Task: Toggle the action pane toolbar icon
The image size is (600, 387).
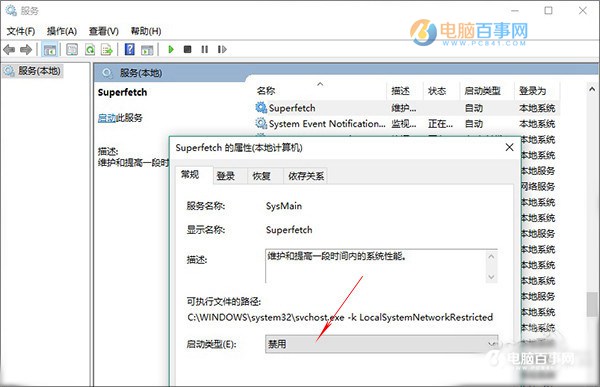Action: click(147, 50)
